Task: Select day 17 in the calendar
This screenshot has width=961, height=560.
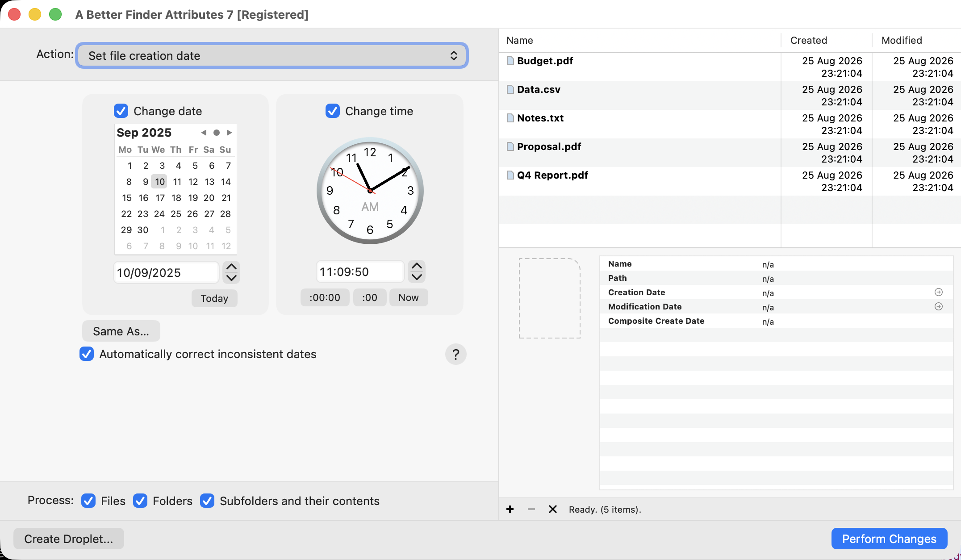Action: pos(160,198)
